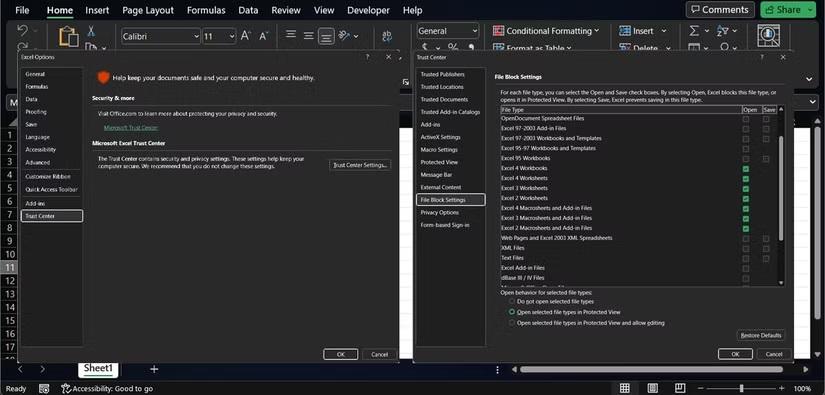Click Normal view icon in status bar
Viewport: 825px width, 395px height.
click(x=625, y=388)
